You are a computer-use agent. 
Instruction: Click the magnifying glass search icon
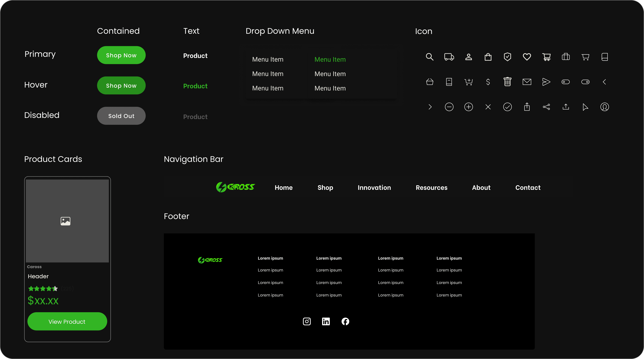coord(429,57)
